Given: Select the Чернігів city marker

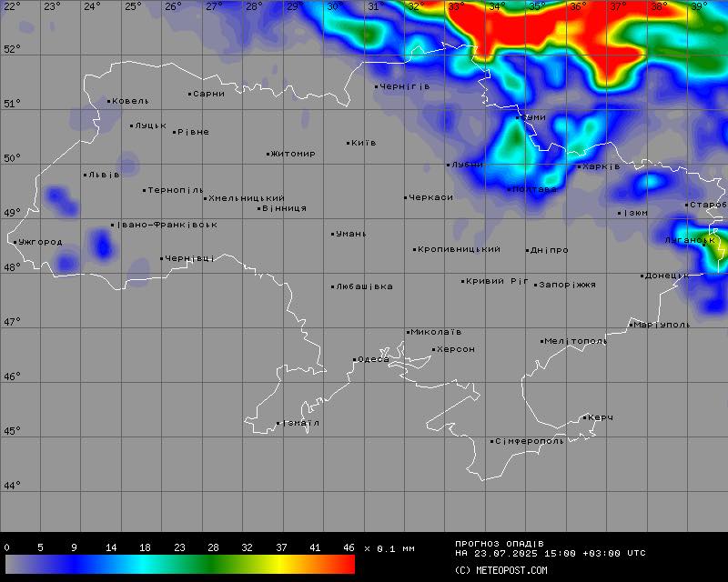Looking at the screenshot, I should (377, 86).
